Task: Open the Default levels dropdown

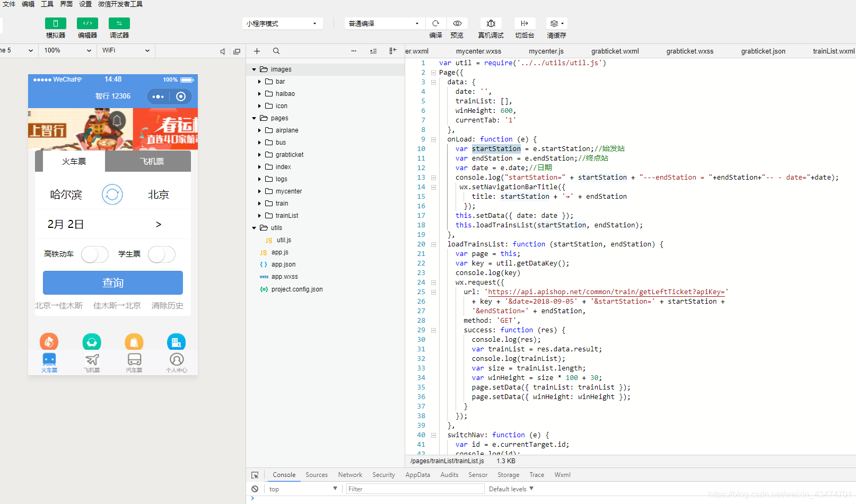Action: tap(511, 489)
